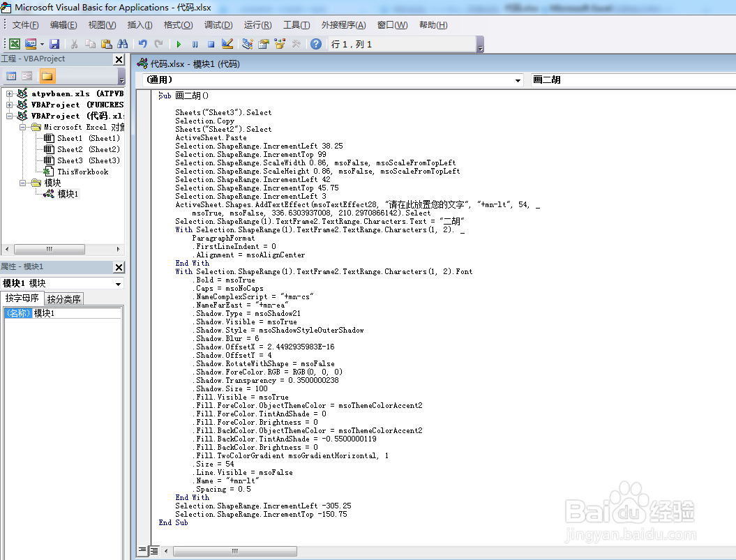Viewport: 736px width, 560px height.
Task: Switch to 按分类序 properties tab
Action: [64, 299]
